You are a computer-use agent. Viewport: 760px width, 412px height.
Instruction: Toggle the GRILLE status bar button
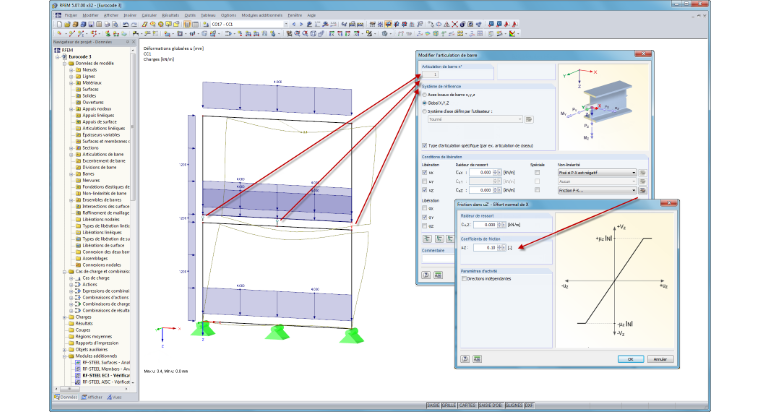coord(449,405)
